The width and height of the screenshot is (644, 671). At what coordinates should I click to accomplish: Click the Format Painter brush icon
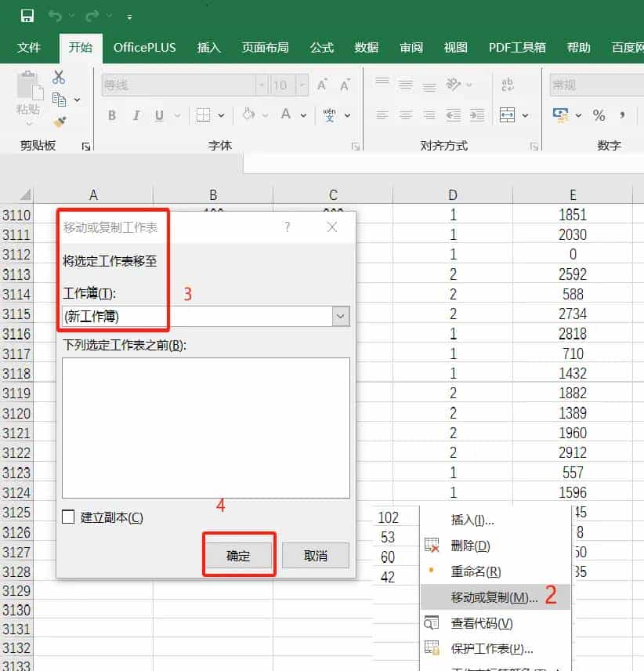click(x=59, y=121)
